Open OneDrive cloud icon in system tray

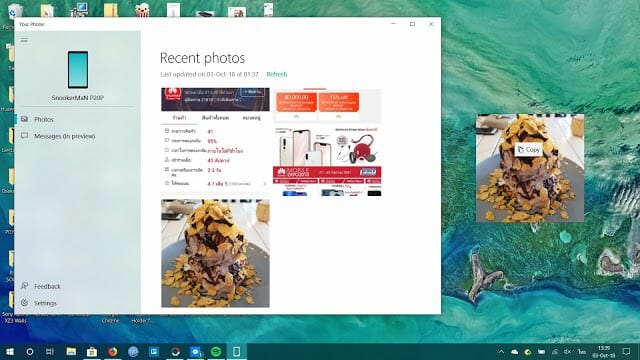pos(514,351)
